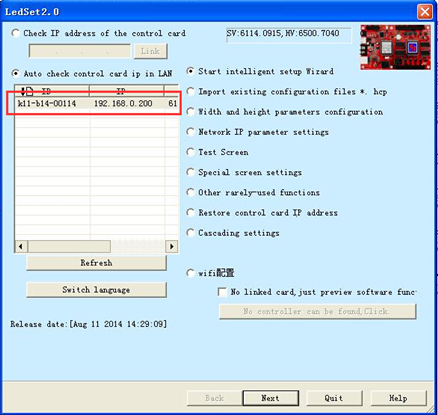Screen dimensions: 438x415
Task: Click the Next button
Action: coord(271,398)
